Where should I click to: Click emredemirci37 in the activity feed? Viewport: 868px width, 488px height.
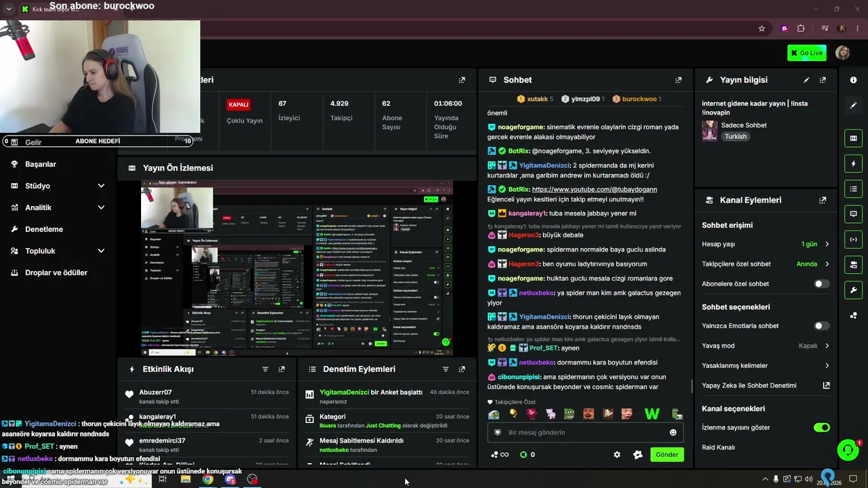(162, 441)
